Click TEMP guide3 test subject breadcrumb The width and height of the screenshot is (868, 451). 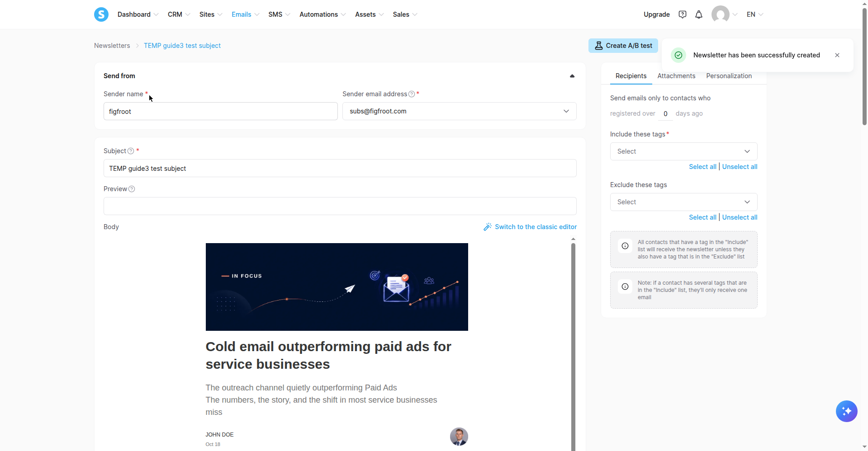(x=182, y=46)
